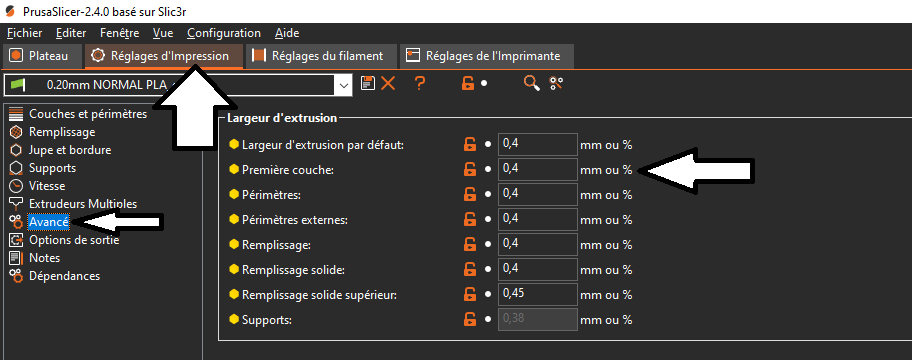
Task: Click the Options de sortie icon
Action: tap(16, 240)
